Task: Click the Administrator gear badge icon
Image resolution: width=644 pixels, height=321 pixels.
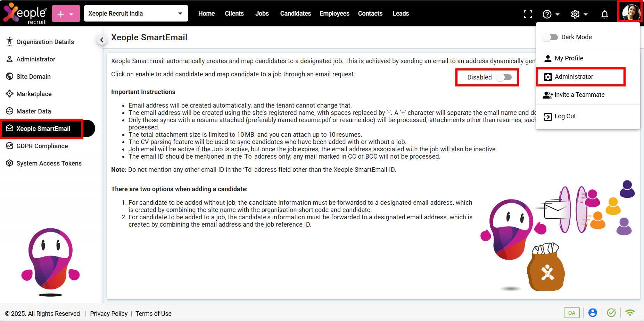Action: [548, 77]
